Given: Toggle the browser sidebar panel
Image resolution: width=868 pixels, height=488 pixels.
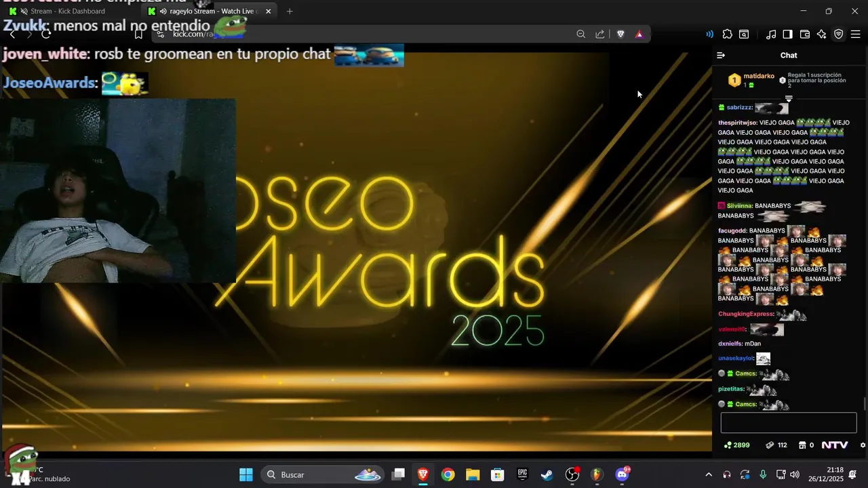Looking at the screenshot, I should pos(787,34).
